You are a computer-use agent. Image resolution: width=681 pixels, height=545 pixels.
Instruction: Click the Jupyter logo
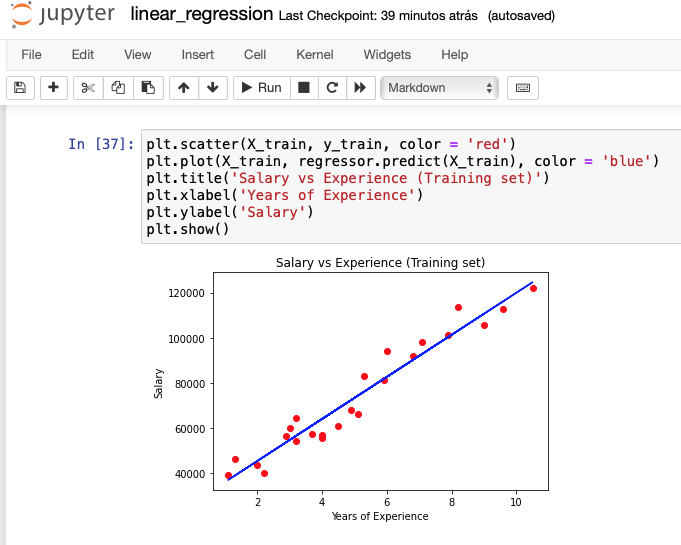(x=63, y=14)
